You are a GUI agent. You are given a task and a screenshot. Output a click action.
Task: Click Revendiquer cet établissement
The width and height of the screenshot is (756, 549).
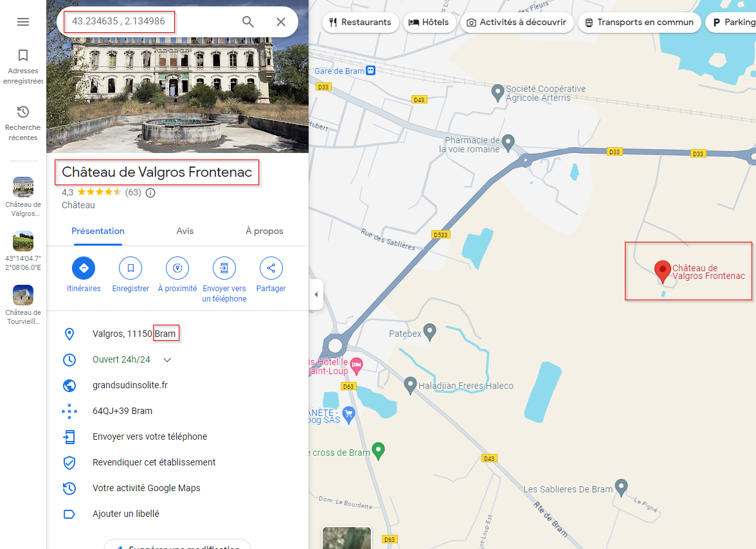(x=154, y=462)
